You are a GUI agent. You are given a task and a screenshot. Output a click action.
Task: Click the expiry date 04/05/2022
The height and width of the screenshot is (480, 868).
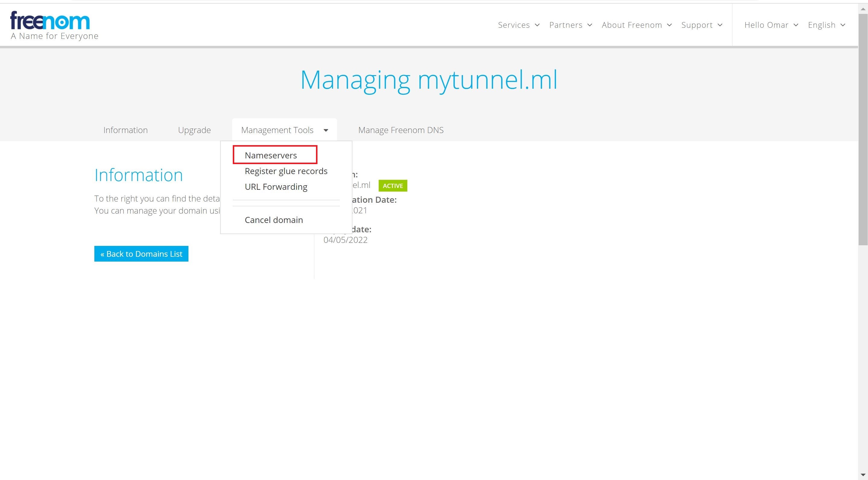click(346, 240)
